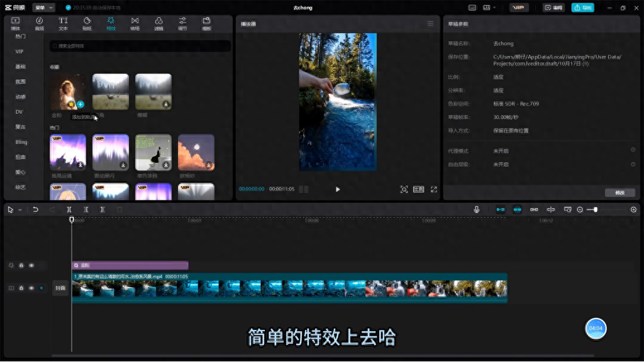This screenshot has width=644, height=362.
Task: Expand the layout dropdown in title bar
Action: [489, 8]
